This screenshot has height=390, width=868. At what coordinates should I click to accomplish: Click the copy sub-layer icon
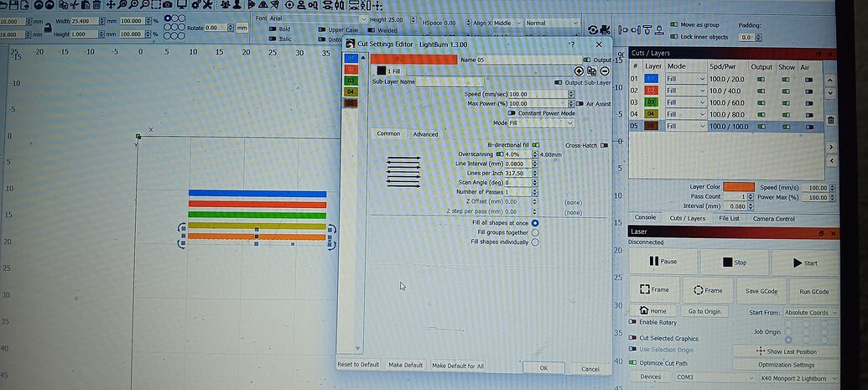click(591, 71)
